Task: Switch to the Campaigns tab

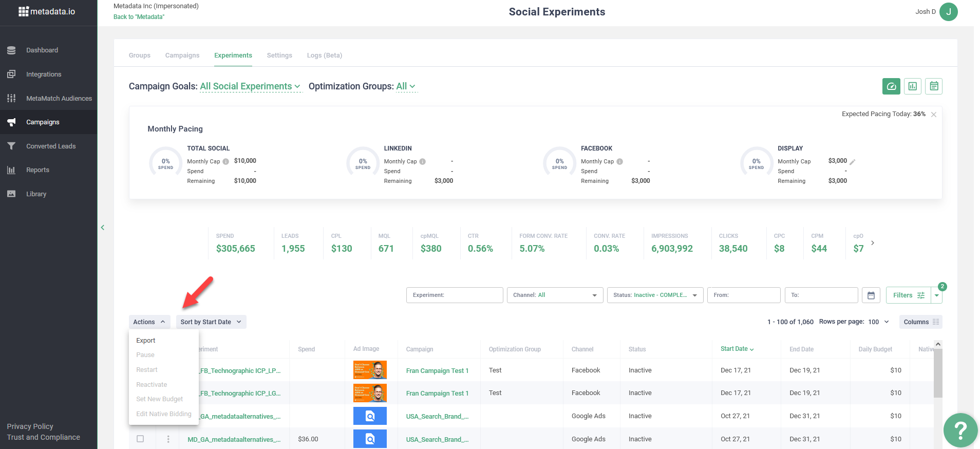Action: tap(182, 55)
